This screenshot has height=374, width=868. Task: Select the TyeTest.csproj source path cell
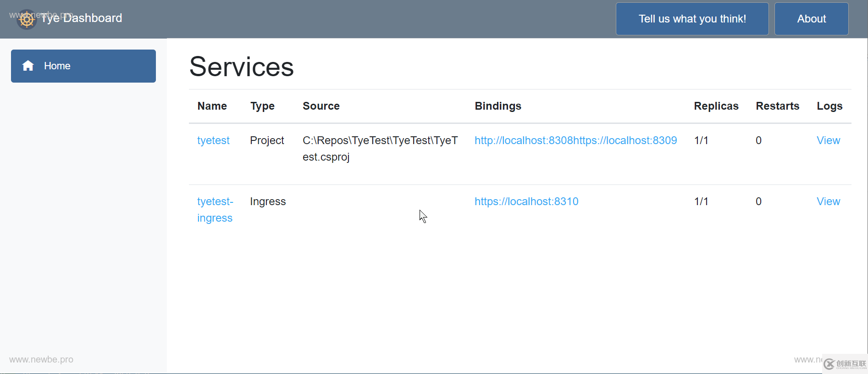tap(380, 149)
